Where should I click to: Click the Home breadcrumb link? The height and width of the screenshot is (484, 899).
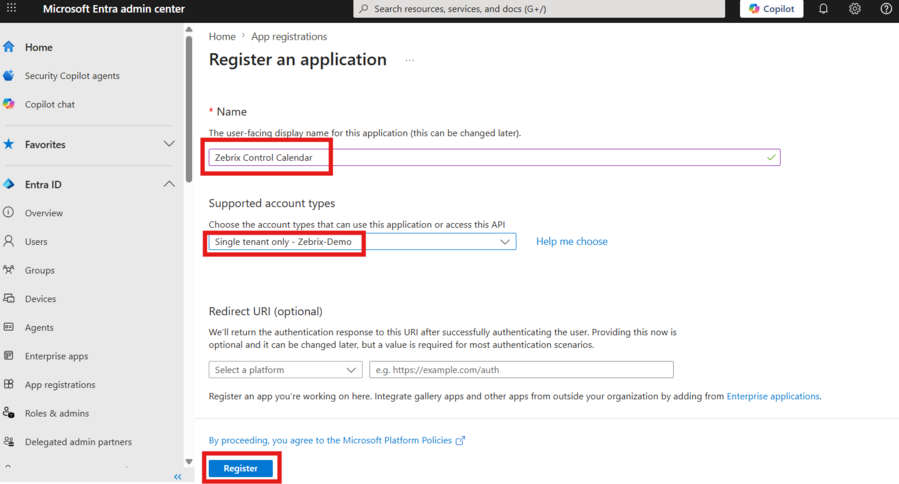[222, 36]
